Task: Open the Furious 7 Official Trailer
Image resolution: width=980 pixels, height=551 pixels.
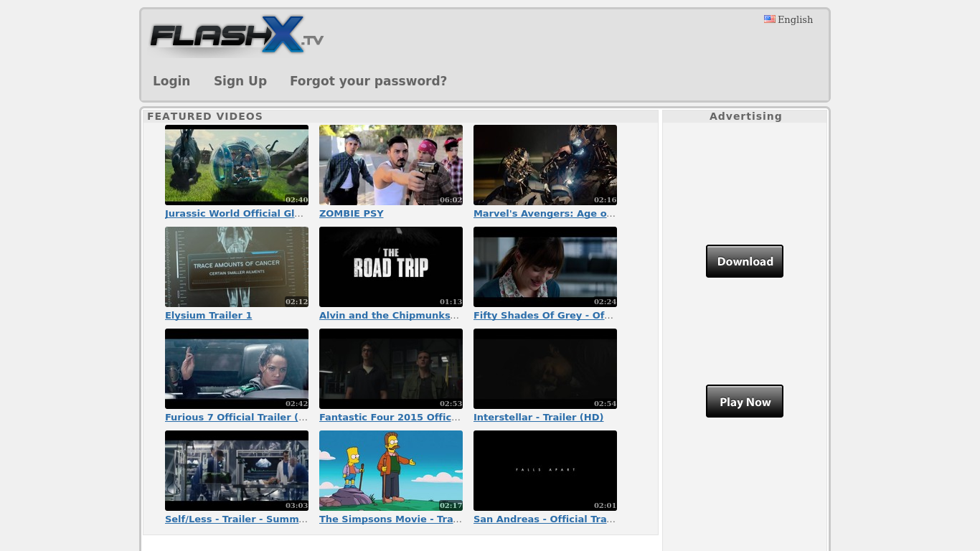Action: [x=236, y=417]
